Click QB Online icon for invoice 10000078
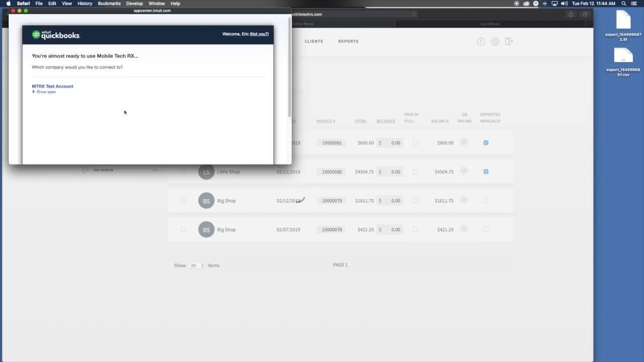The width and height of the screenshot is (644, 362). click(464, 229)
